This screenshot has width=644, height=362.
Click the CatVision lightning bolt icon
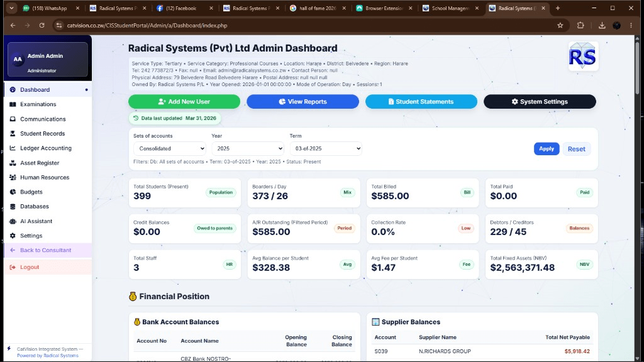click(x=9, y=348)
